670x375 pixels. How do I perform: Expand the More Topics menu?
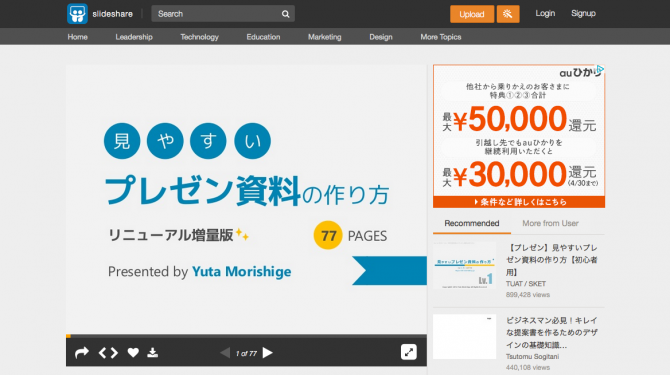pos(441,37)
